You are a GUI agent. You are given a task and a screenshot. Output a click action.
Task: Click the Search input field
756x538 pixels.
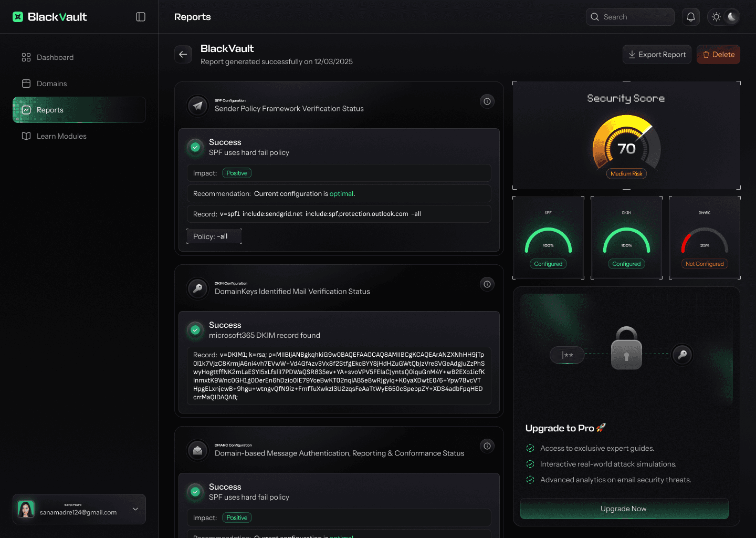coord(630,17)
